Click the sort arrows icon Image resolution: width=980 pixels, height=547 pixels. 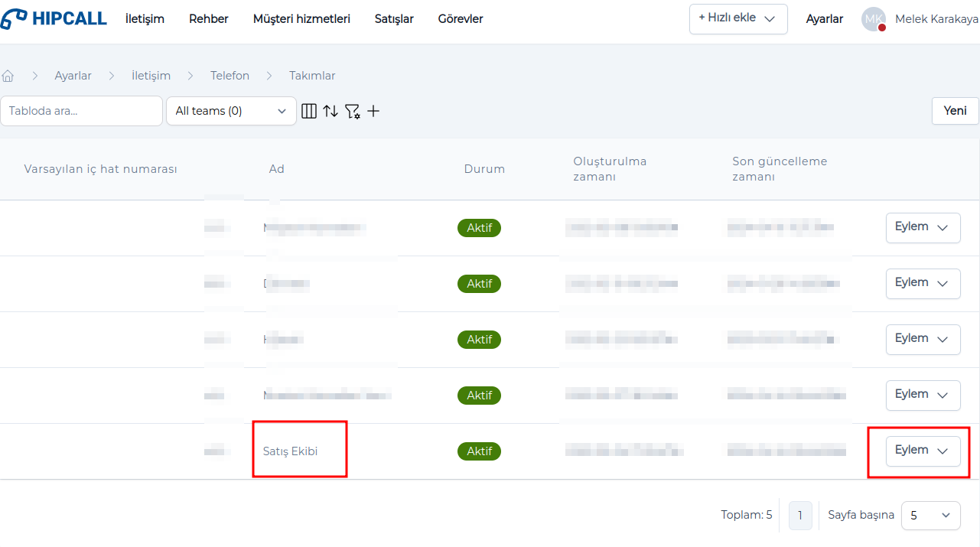click(330, 111)
